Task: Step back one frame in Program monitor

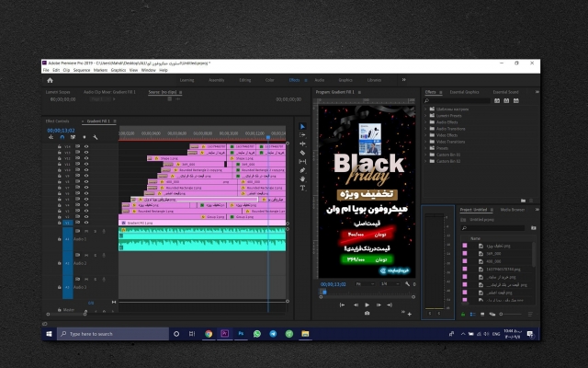Action: point(356,305)
